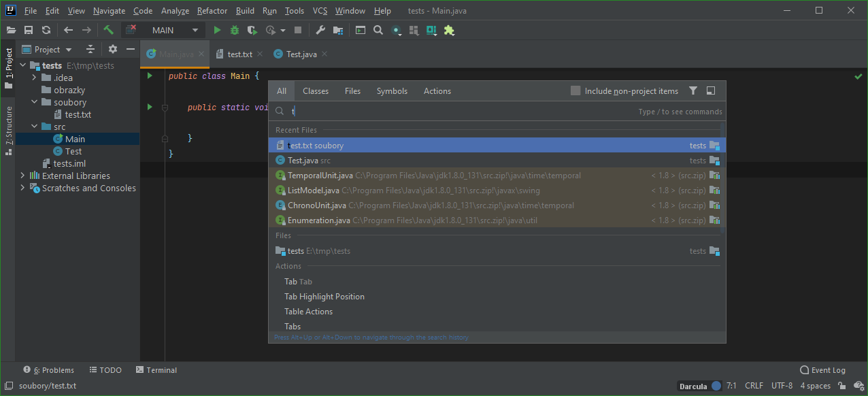
Task: Pin the Search Everywhere popup open
Action: click(x=710, y=90)
